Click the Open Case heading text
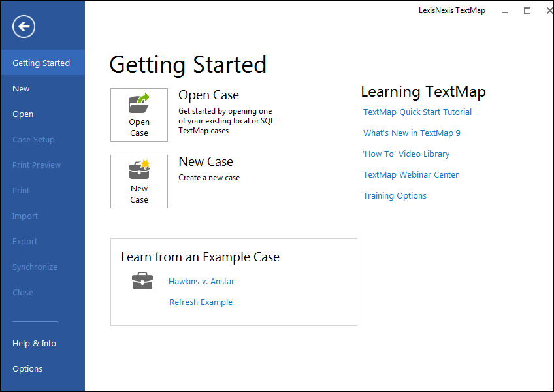The width and height of the screenshot is (554, 392). 208,95
